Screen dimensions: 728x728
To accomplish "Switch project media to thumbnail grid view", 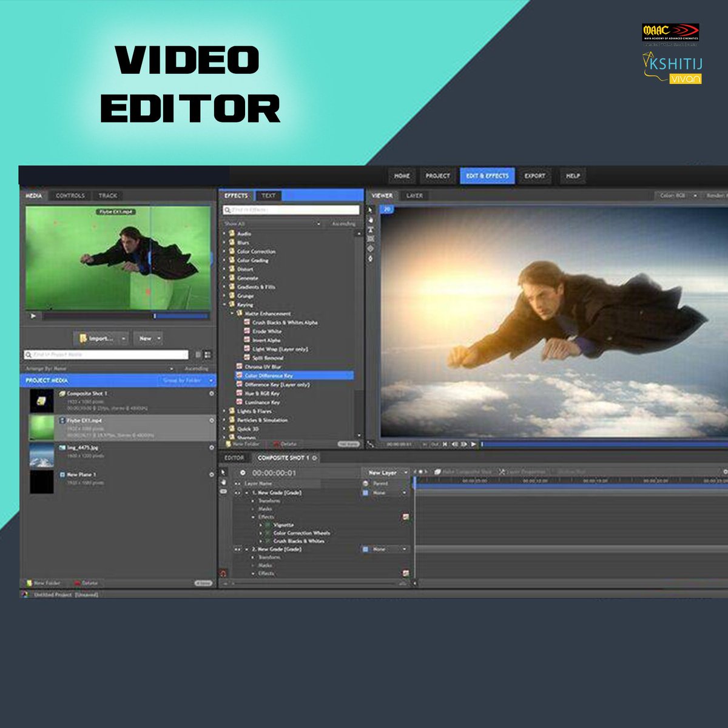I will click(207, 355).
